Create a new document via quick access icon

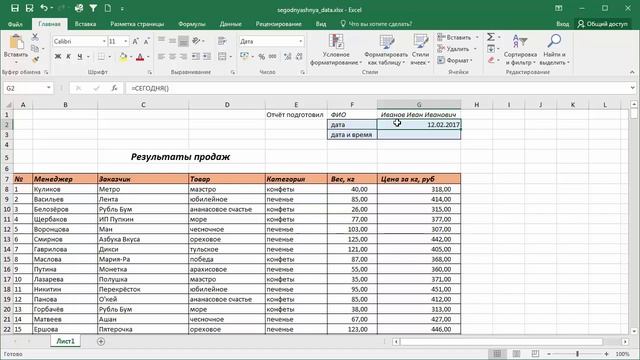pos(108,8)
